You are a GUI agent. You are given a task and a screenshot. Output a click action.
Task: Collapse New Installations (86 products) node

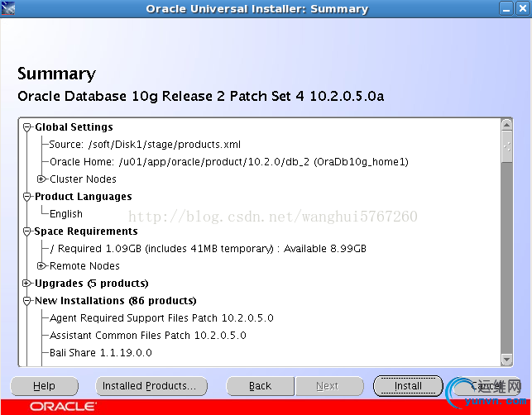26,301
